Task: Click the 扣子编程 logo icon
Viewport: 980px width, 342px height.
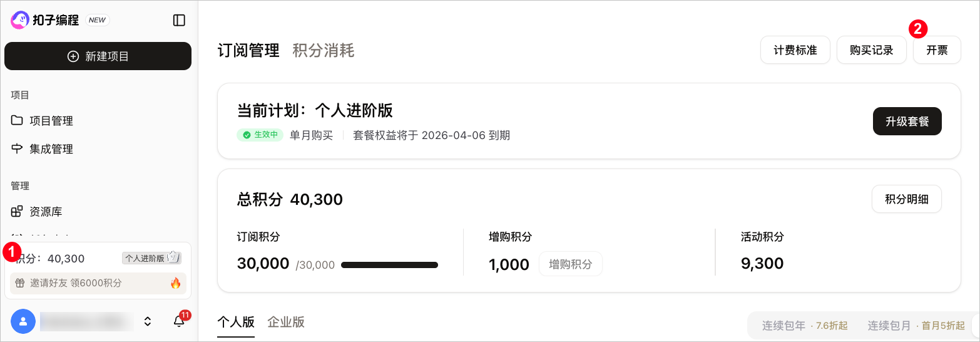Action: 20,20
